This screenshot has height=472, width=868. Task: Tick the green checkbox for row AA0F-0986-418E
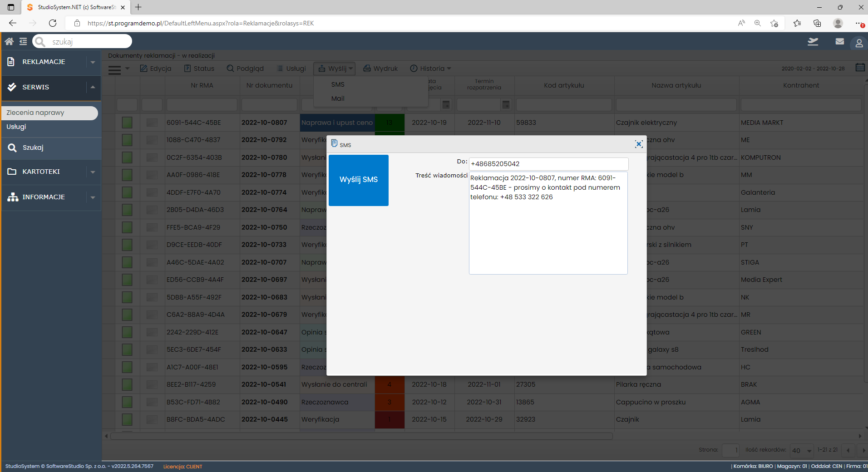tap(127, 175)
